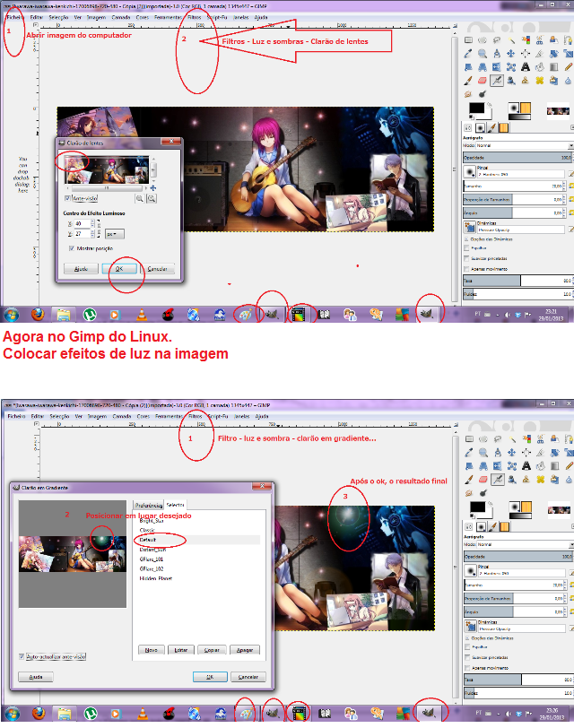574x728 pixels.
Task: Enable Suavizar pinceladas in top tool options
Action: click(466, 258)
